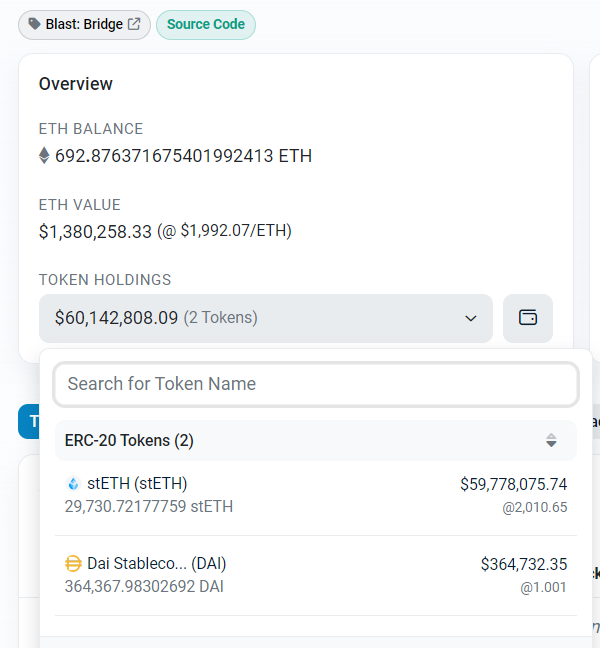Select the $364,732.35 DAI value
Viewport: 600px width, 648px height.
tap(524, 564)
